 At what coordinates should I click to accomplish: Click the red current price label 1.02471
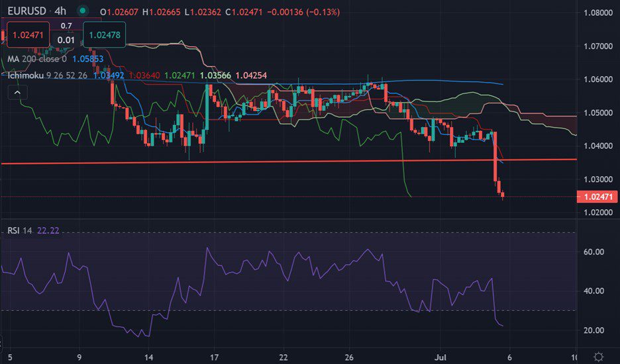pyautogui.click(x=597, y=197)
